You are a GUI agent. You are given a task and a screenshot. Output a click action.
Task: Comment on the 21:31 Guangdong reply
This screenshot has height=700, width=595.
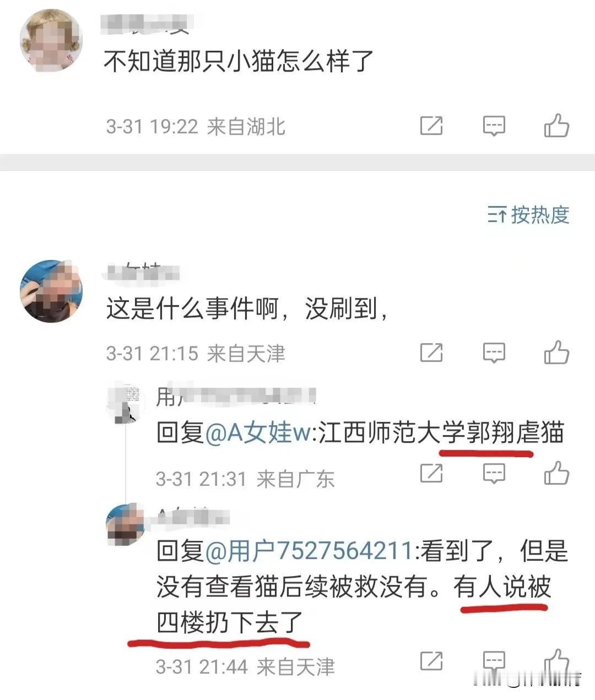coord(494,473)
